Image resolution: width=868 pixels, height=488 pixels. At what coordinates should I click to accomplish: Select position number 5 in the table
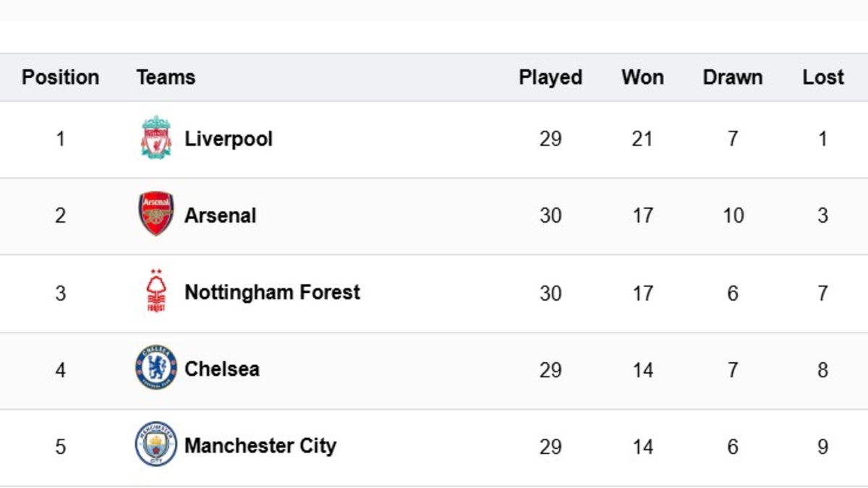60,446
